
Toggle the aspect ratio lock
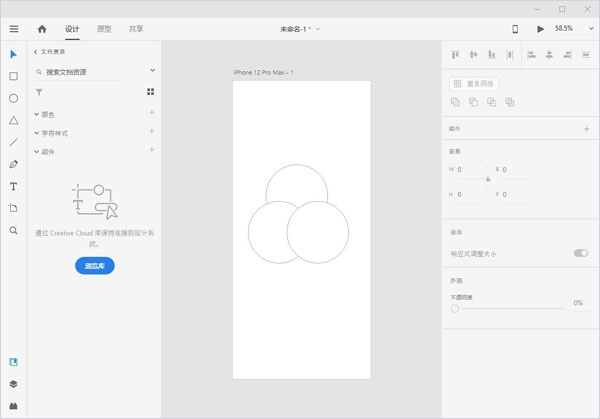[488, 179]
